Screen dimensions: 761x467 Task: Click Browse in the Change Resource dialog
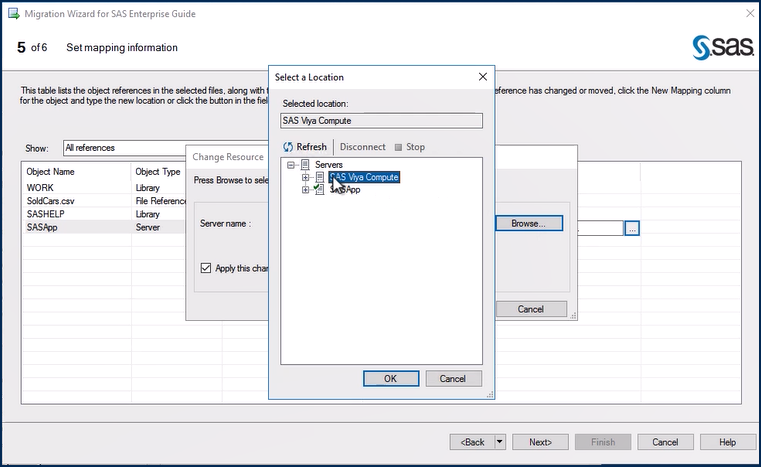(529, 223)
